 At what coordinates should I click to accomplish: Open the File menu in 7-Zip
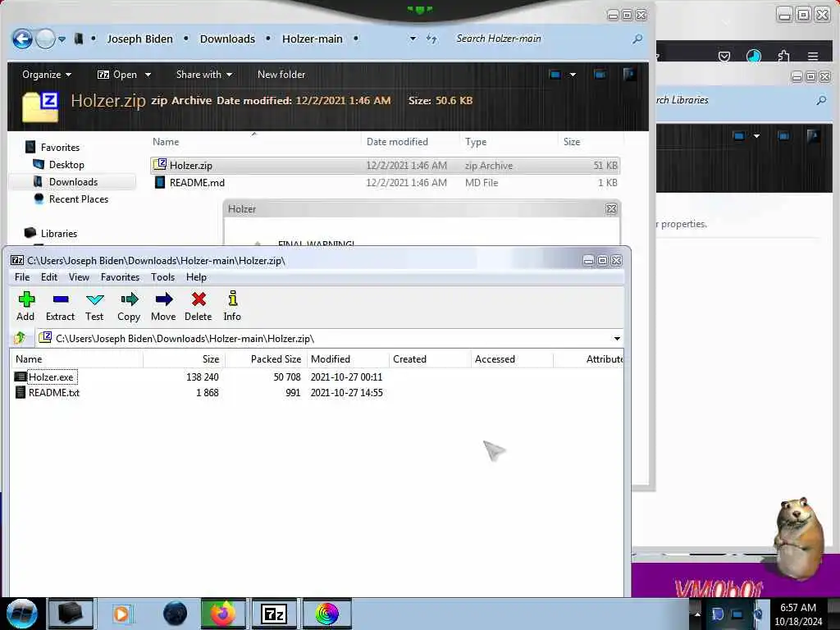coord(22,277)
